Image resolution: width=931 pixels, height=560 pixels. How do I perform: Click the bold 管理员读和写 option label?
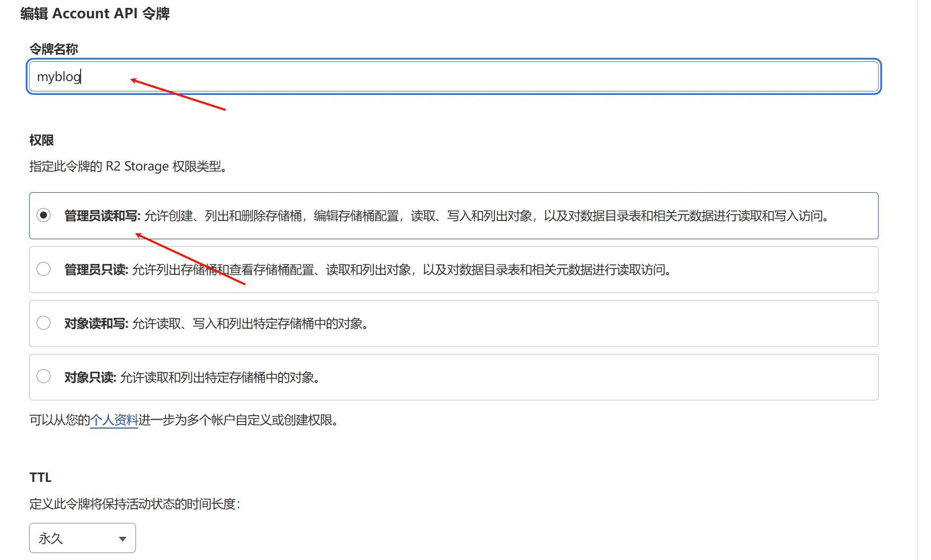coord(102,215)
